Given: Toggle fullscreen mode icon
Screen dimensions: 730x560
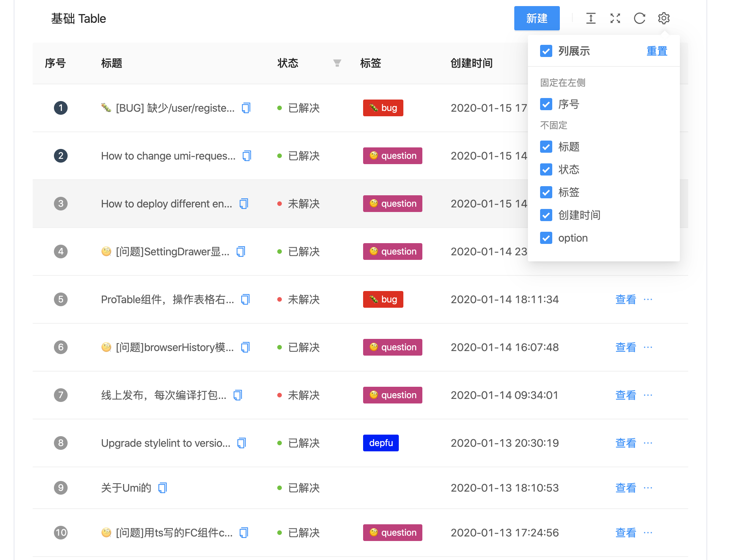Looking at the screenshot, I should (x=615, y=18).
